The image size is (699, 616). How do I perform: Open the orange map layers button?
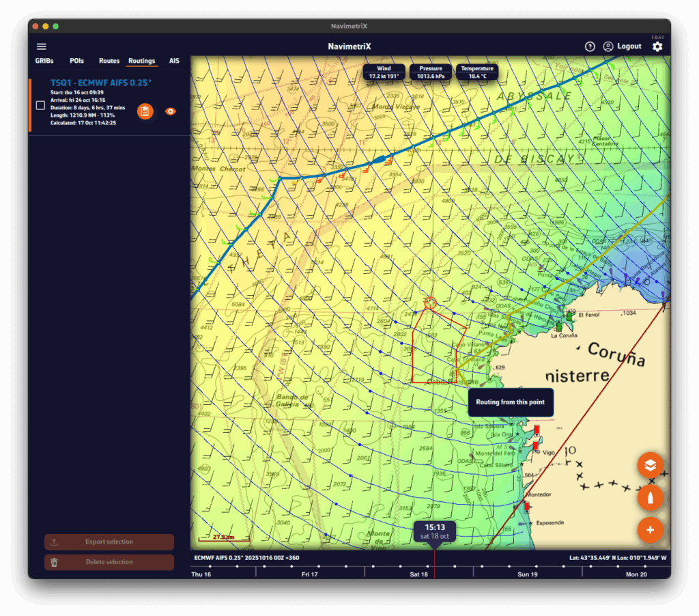click(650, 465)
